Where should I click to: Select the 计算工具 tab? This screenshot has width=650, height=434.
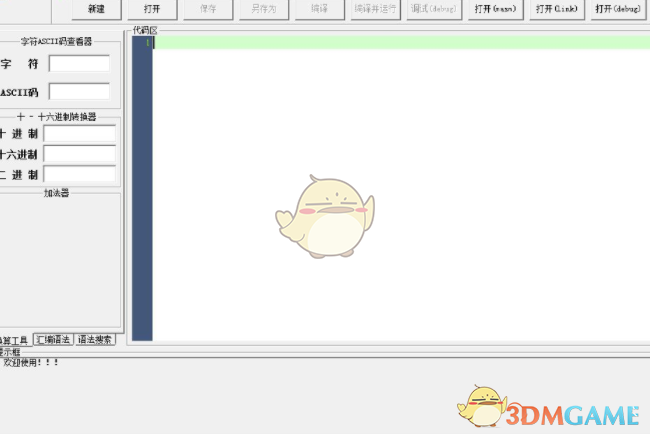15,340
